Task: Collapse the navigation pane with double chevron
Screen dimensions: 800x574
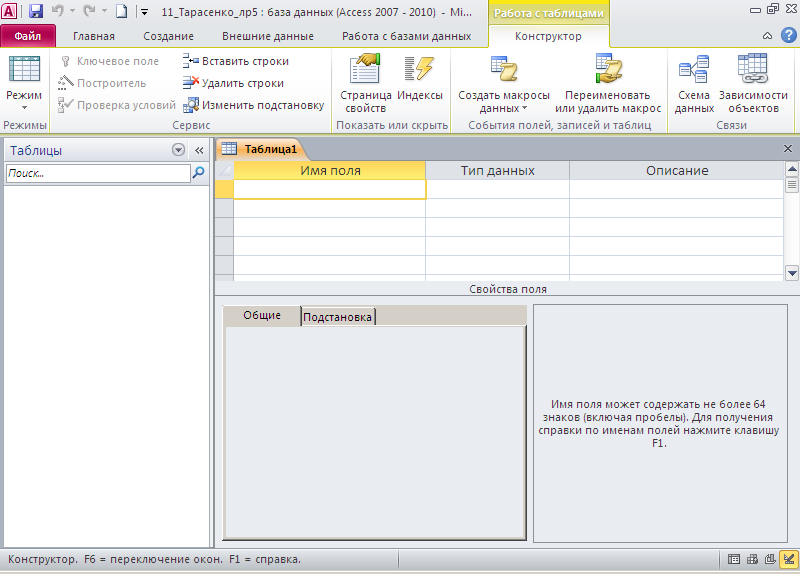Action: 199,150
